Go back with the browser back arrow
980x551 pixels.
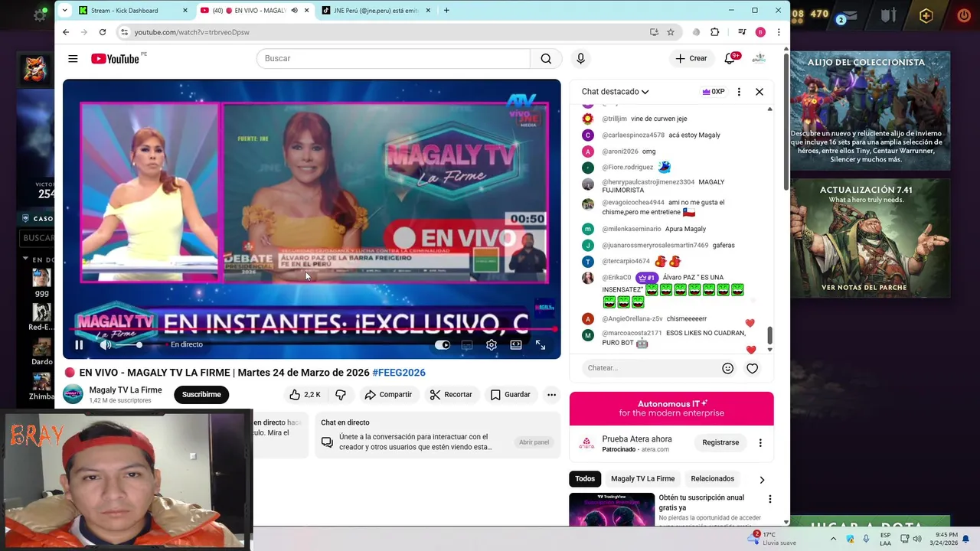[66, 32]
